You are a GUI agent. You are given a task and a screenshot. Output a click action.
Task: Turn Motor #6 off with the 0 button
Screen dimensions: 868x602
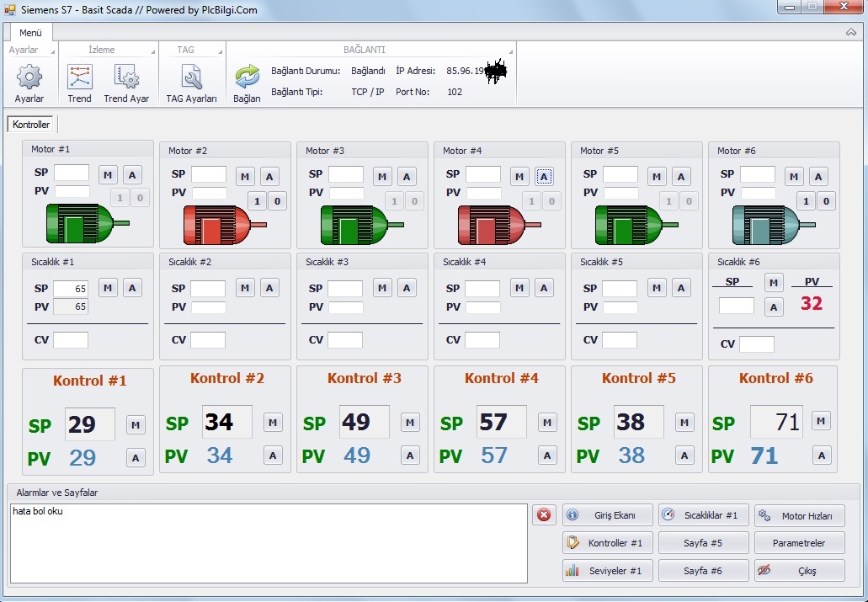826,201
